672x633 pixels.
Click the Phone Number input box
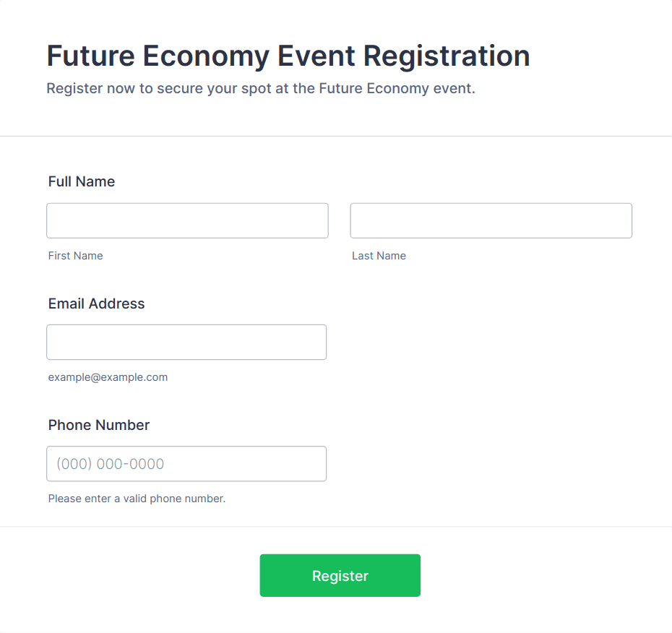[186, 463]
